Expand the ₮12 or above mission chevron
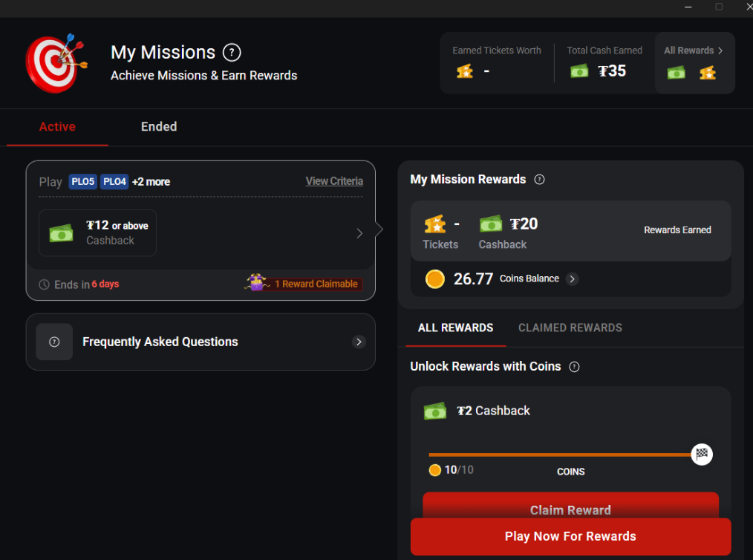This screenshot has width=753, height=560. click(x=359, y=233)
